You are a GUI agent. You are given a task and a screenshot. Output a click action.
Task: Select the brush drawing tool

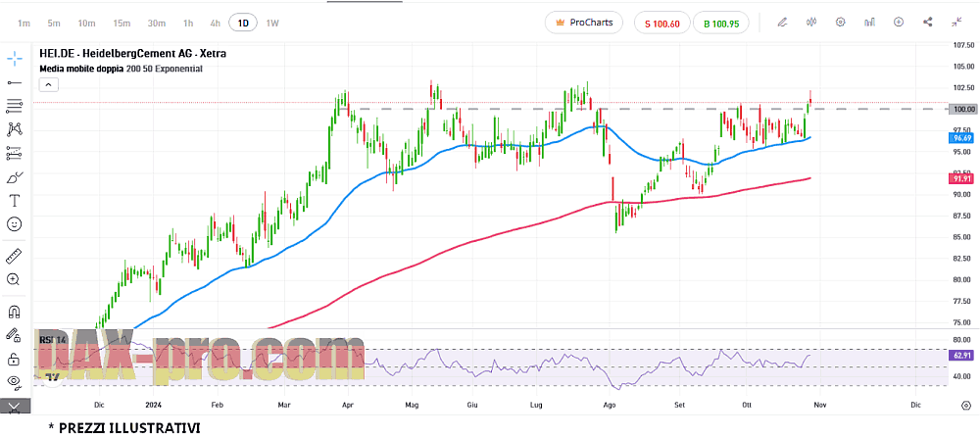coord(15,177)
